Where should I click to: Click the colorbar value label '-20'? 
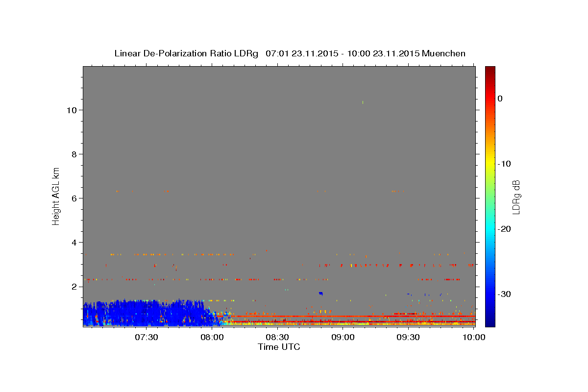point(505,229)
